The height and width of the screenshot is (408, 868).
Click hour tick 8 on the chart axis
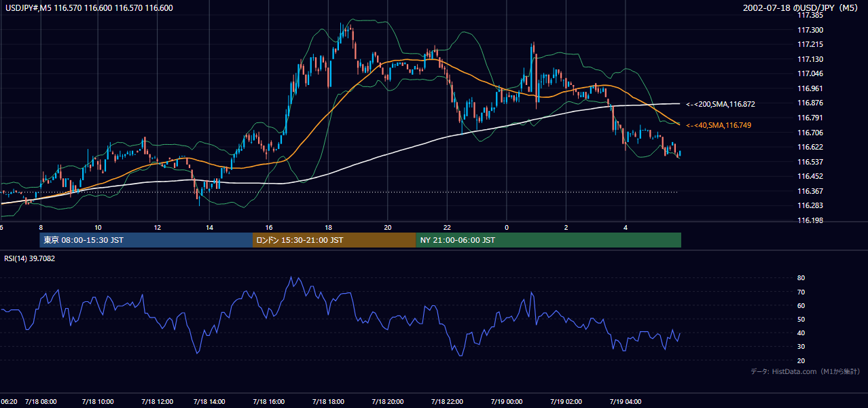(41, 227)
